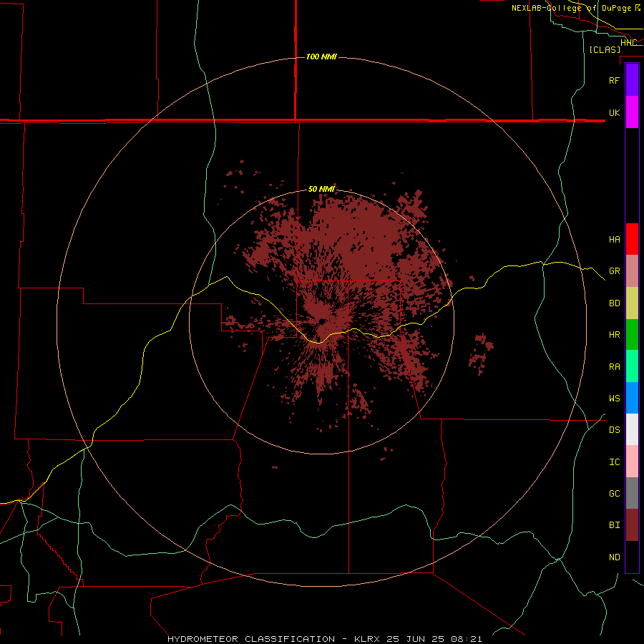The height and width of the screenshot is (644, 644).
Task: Click the HR legend label
Action: pos(615,335)
